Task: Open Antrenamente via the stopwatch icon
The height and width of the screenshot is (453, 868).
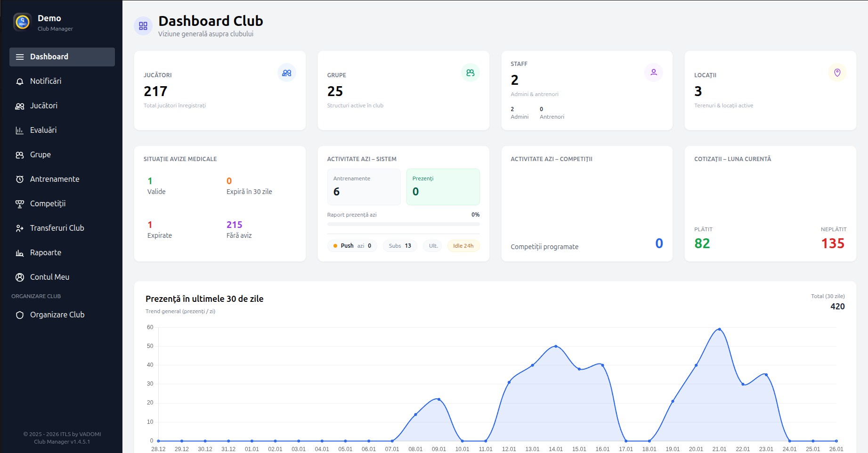Action: click(x=19, y=179)
